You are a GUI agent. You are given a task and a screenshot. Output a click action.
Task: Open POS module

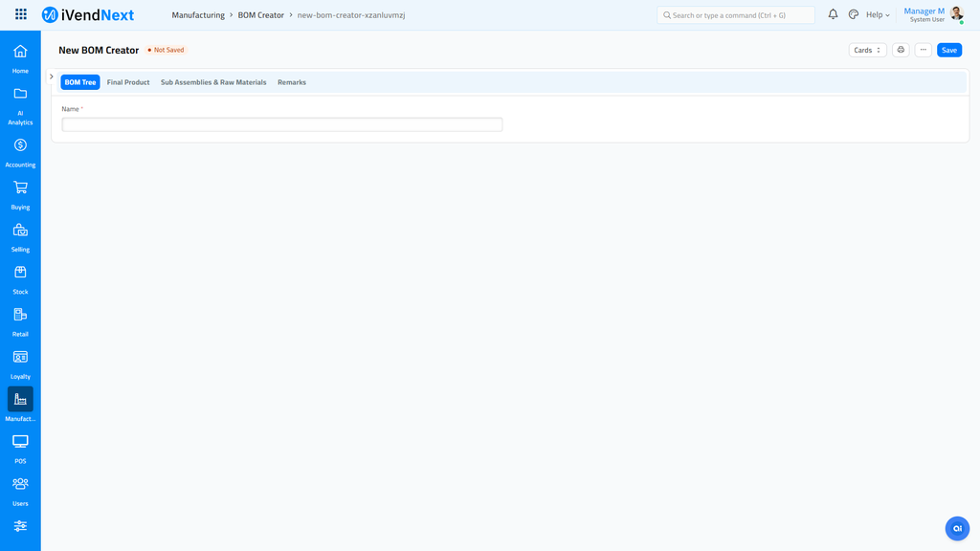[x=20, y=450]
